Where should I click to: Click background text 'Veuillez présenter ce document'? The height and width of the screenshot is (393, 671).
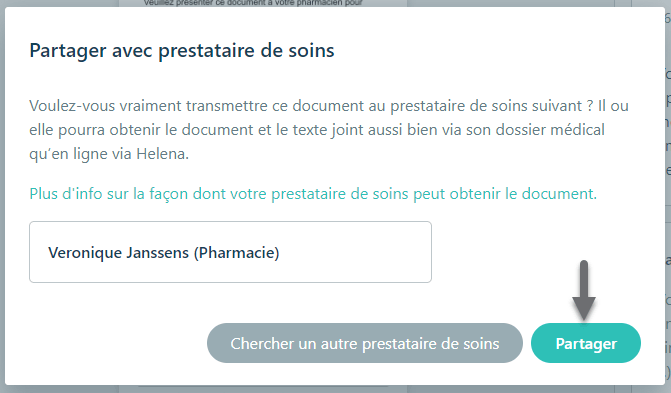[252, 3]
